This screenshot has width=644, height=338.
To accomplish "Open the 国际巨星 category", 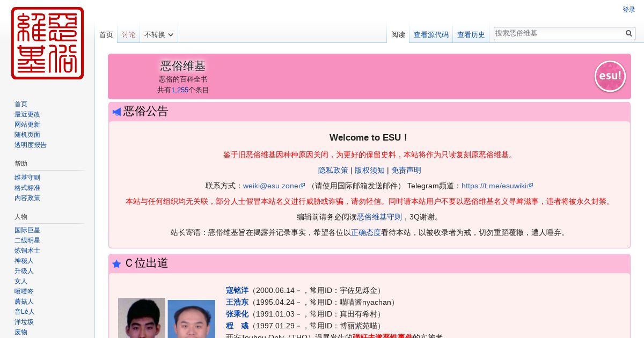I will (27, 230).
